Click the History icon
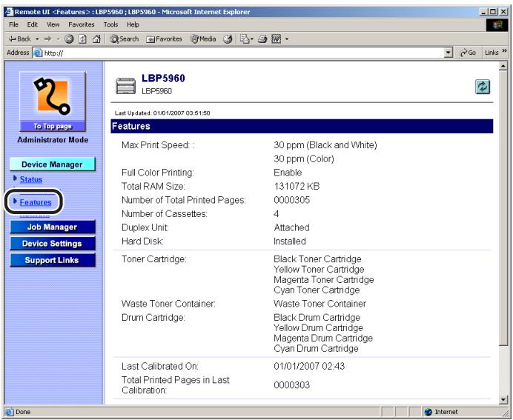513x420 pixels. (228, 39)
